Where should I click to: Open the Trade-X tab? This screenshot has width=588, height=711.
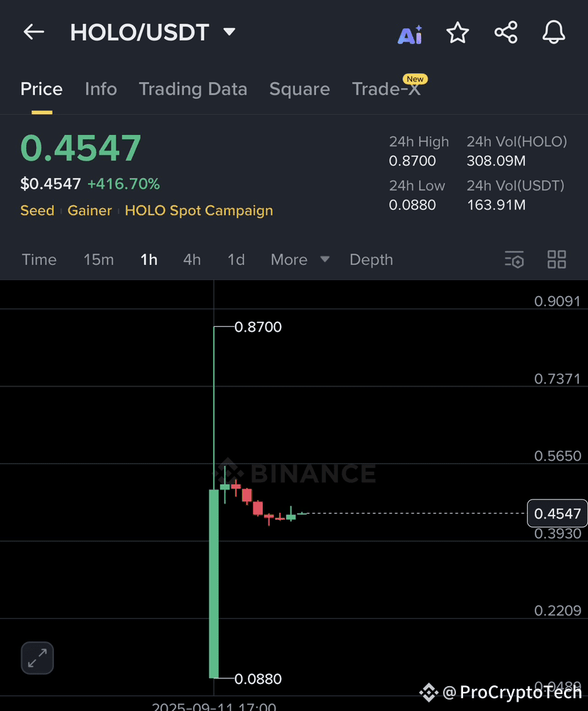387,89
